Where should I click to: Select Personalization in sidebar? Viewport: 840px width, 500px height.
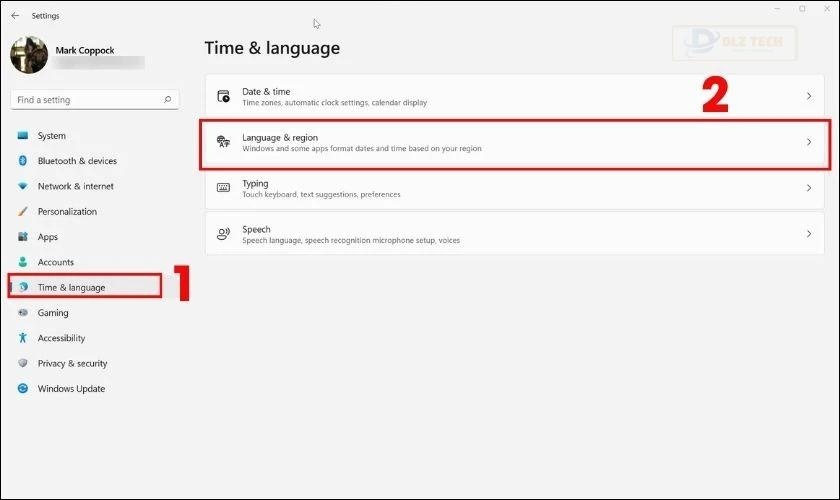coord(67,211)
